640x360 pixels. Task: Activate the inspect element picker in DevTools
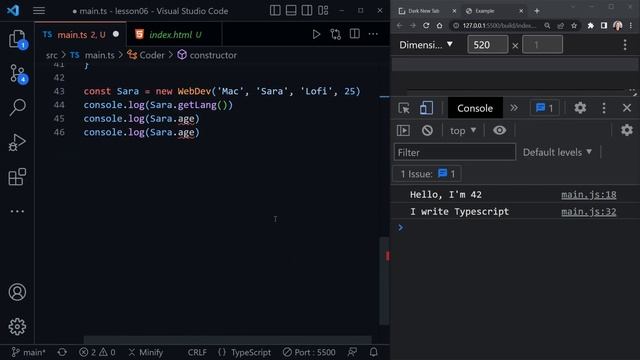pyautogui.click(x=404, y=108)
